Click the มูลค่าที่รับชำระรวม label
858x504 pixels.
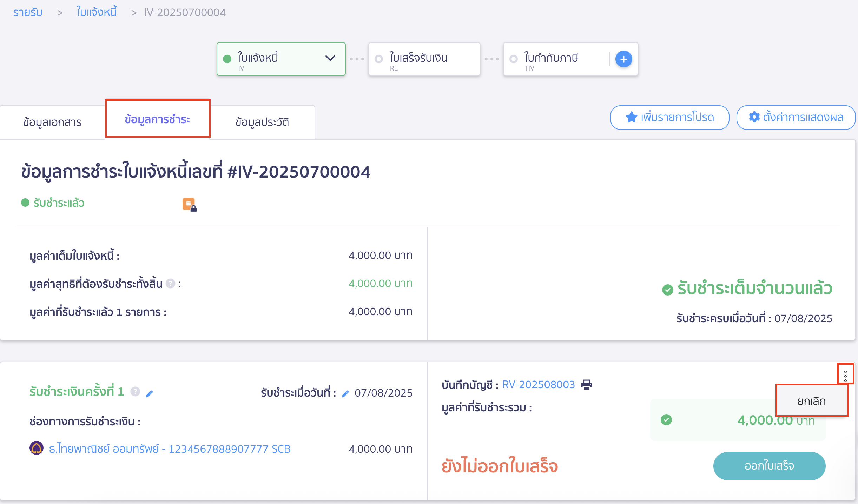coord(487,408)
